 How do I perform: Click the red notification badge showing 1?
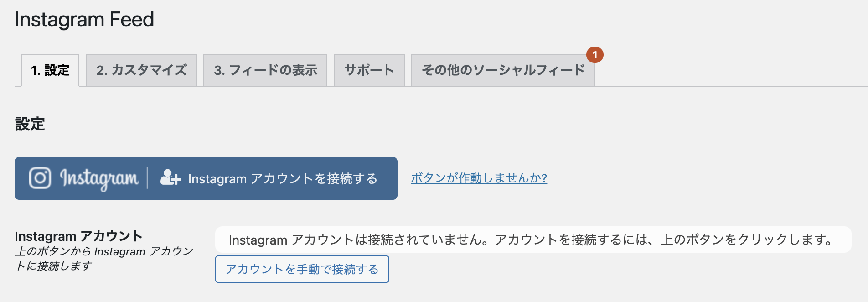pos(595,55)
